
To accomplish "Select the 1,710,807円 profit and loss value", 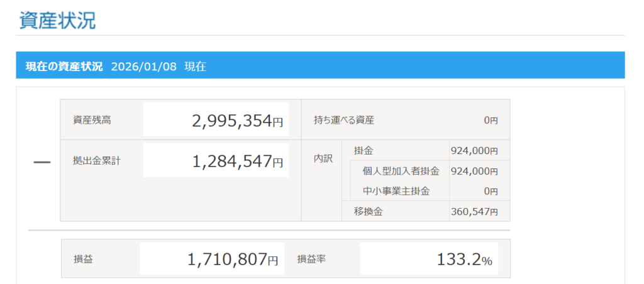I will click(x=232, y=259).
